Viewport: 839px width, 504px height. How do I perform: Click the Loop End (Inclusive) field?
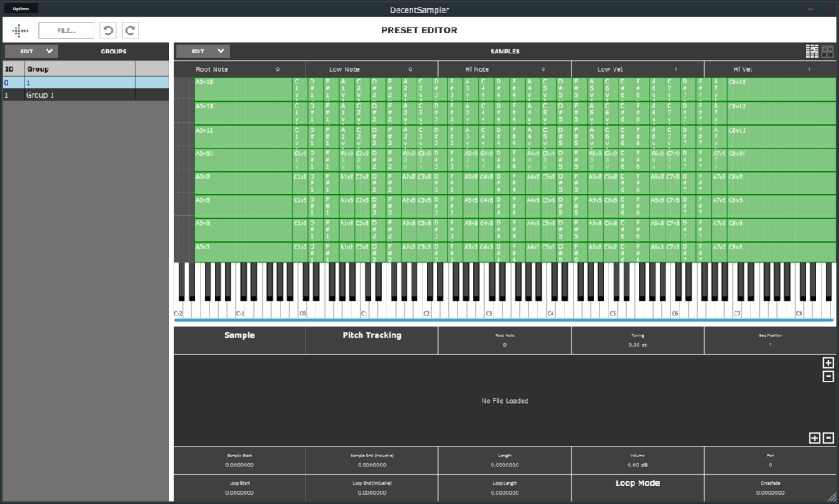[x=371, y=488]
